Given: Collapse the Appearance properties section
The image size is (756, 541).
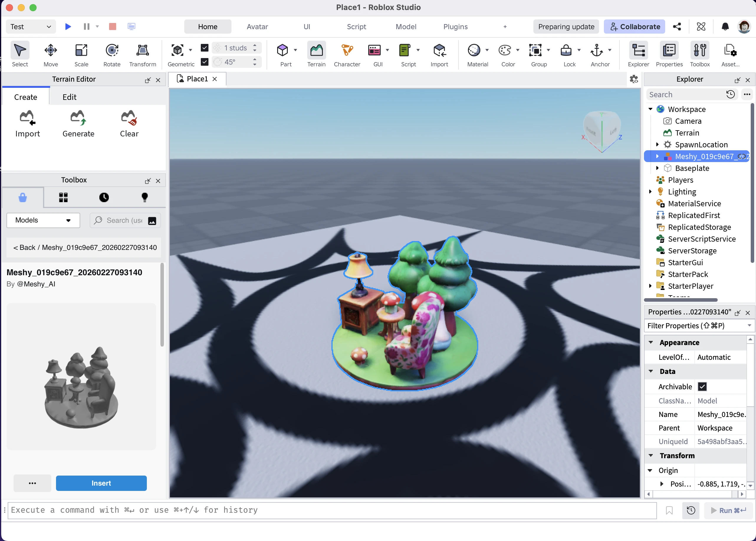Looking at the screenshot, I should coord(651,342).
